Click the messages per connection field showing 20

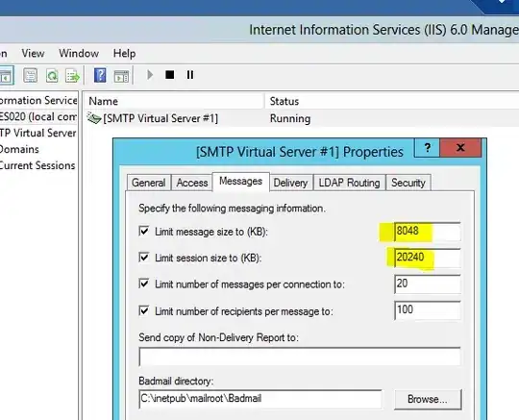[427, 284]
